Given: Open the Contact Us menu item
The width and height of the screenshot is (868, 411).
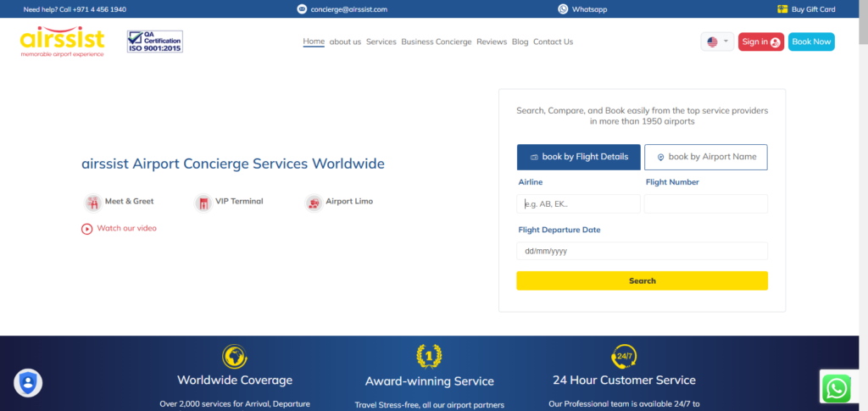Looking at the screenshot, I should (553, 42).
